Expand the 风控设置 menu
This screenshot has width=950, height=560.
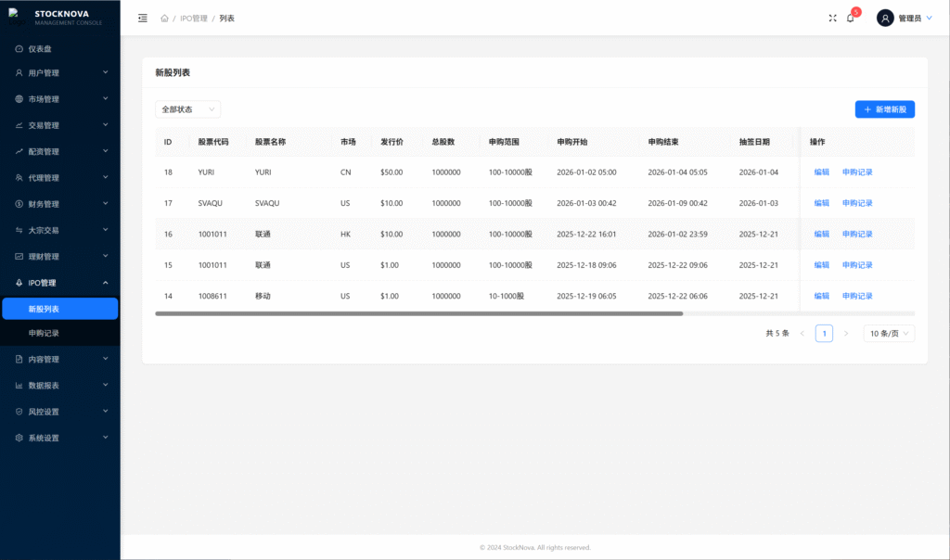point(60,412)
